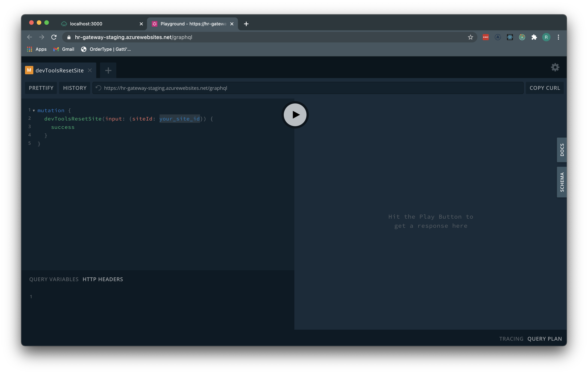The image size is (588, 374).
Task: Open the Apps bookmark shortcut
Action: pyautogui.click(x=37, y=49)
